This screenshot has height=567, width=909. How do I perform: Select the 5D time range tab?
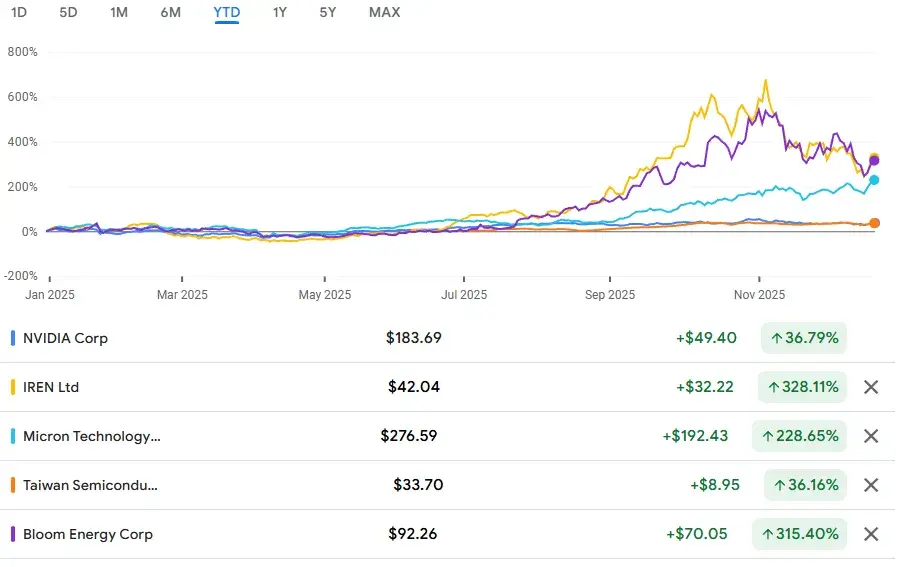tap(68, 12)
